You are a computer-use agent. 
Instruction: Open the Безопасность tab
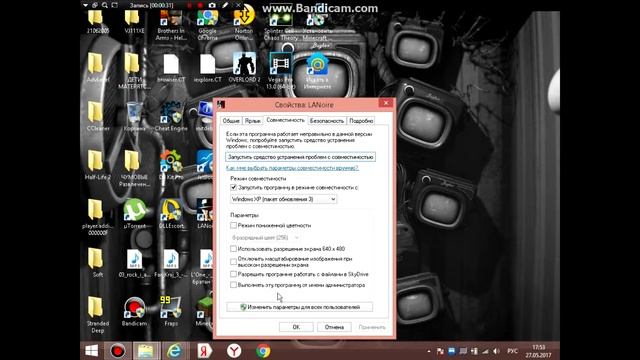click(327, 121)
